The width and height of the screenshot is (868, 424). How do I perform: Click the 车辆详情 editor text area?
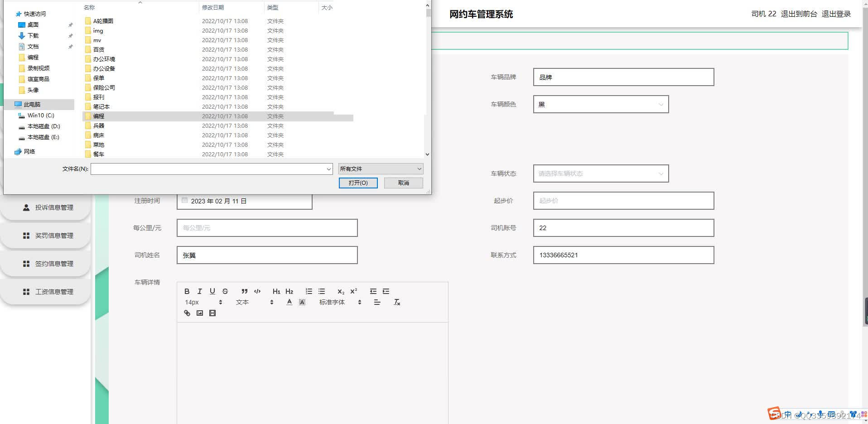tap(312, 373)
